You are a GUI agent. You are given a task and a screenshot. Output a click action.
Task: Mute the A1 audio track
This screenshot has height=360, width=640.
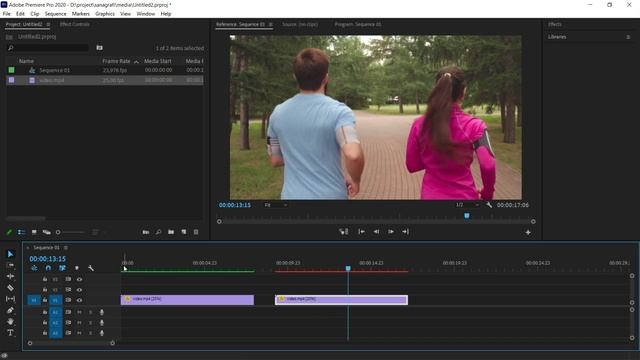pyautogui.click(x=79, y=312)
